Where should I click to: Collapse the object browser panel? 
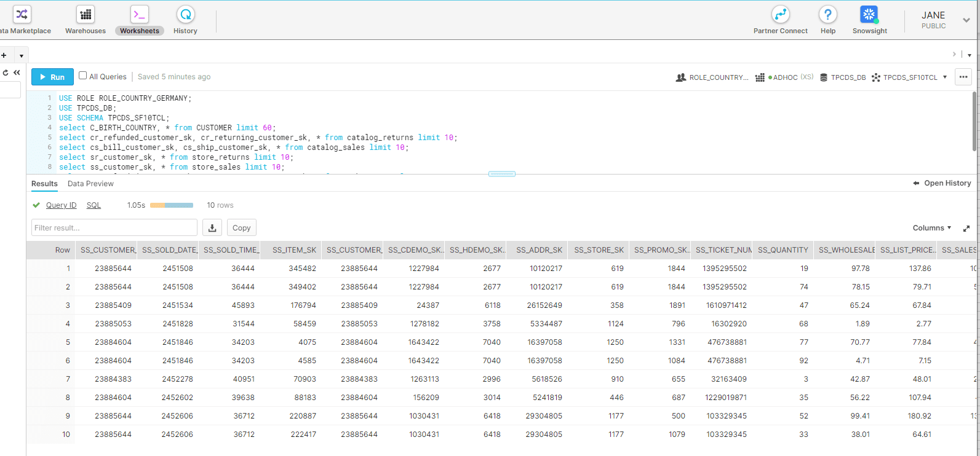[17, 73]
